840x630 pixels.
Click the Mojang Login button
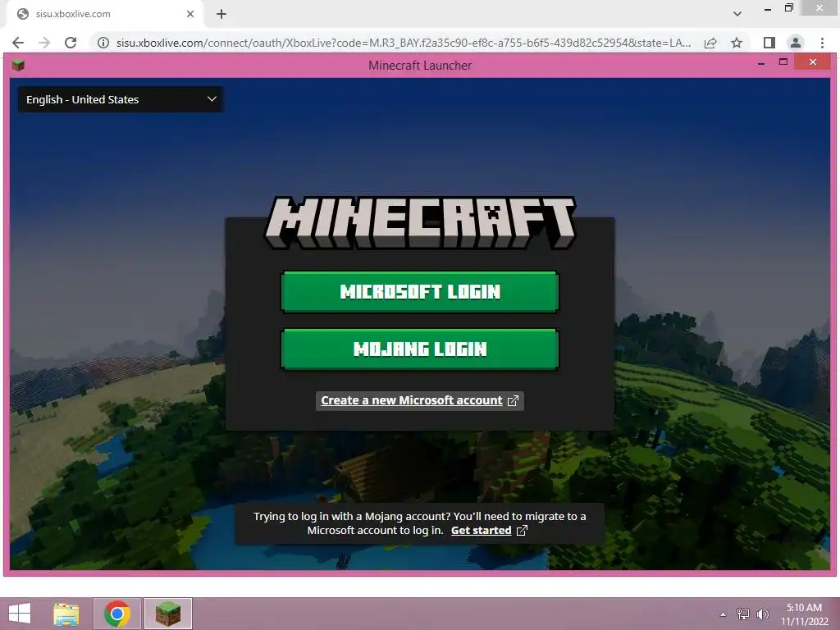tap(419, 349)
